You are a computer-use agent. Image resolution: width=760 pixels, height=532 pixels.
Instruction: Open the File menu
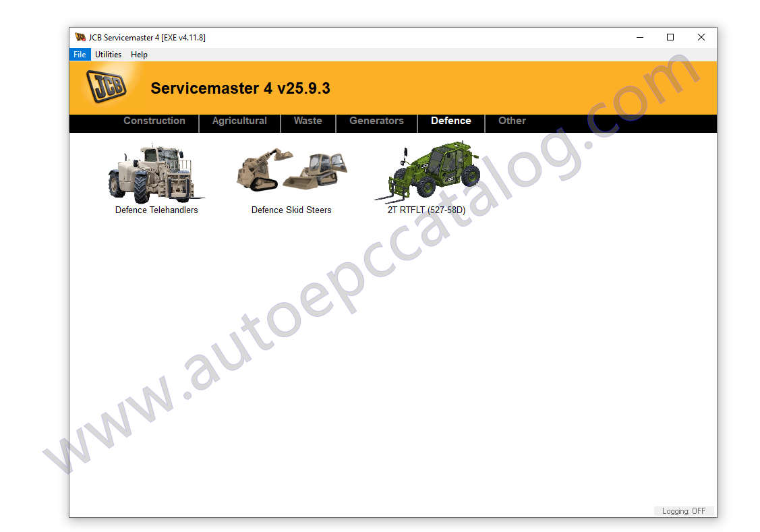click(x=80, y=55)
